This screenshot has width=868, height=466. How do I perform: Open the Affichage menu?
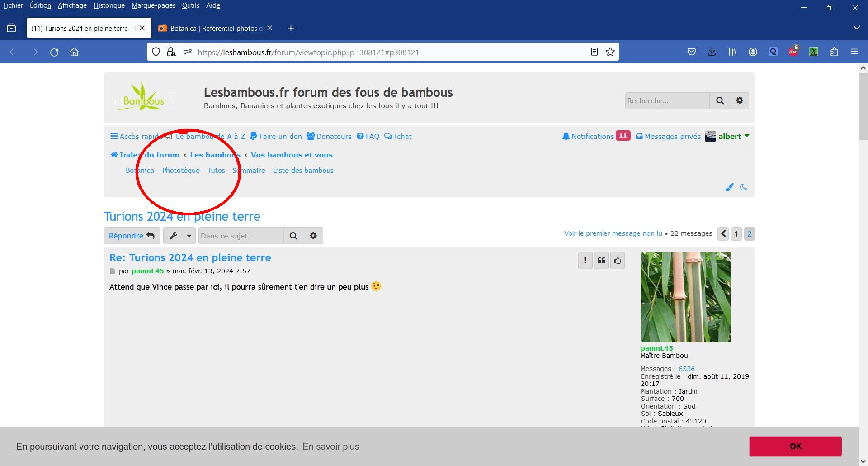(72, 5)
